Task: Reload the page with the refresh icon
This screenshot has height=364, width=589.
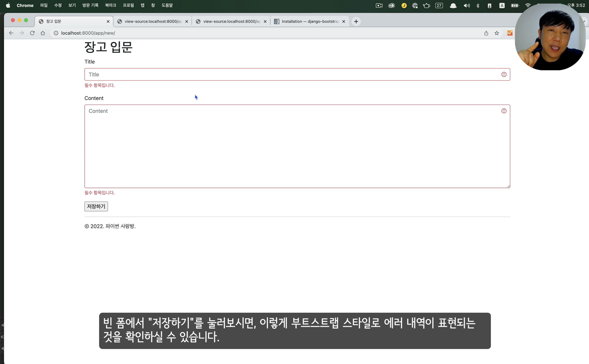Action: click(x=32, y=33)
